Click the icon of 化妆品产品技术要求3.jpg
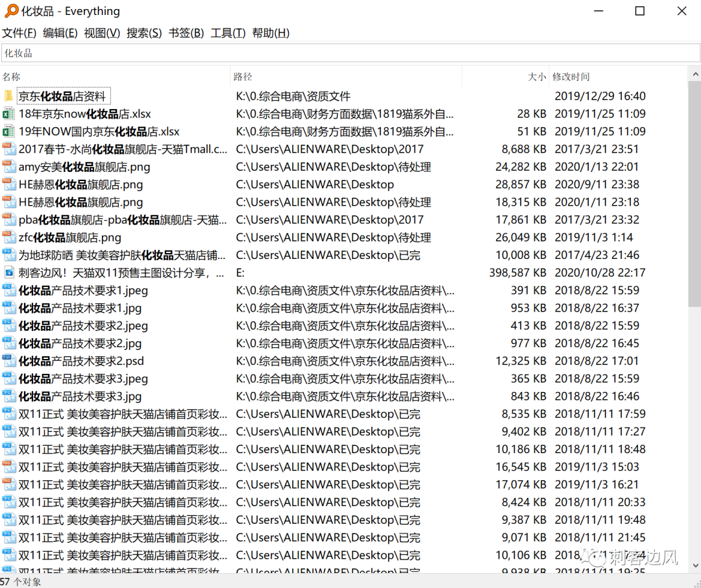The height and width of the screenshot is (588, 701). point(8,396)
